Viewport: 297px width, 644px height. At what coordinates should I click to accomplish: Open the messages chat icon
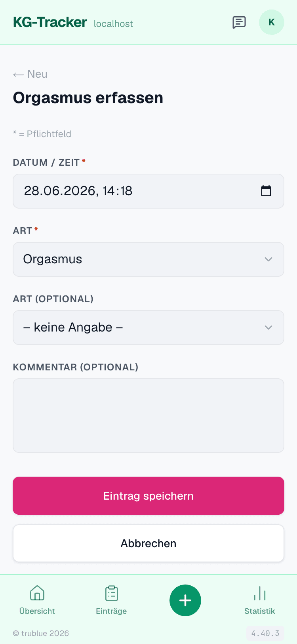(239, 23)
